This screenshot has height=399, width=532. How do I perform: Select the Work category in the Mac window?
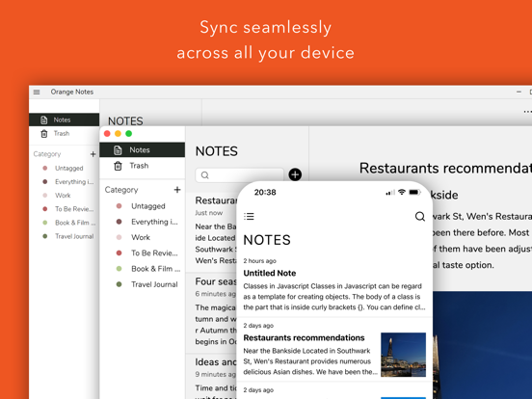pos(141,237)
